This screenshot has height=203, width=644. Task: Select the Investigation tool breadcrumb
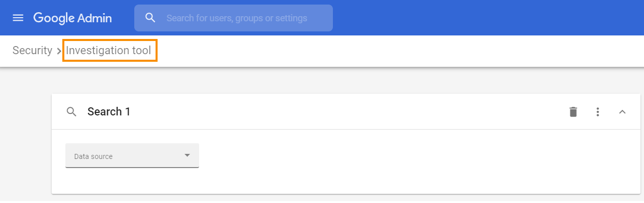(109, 51)
